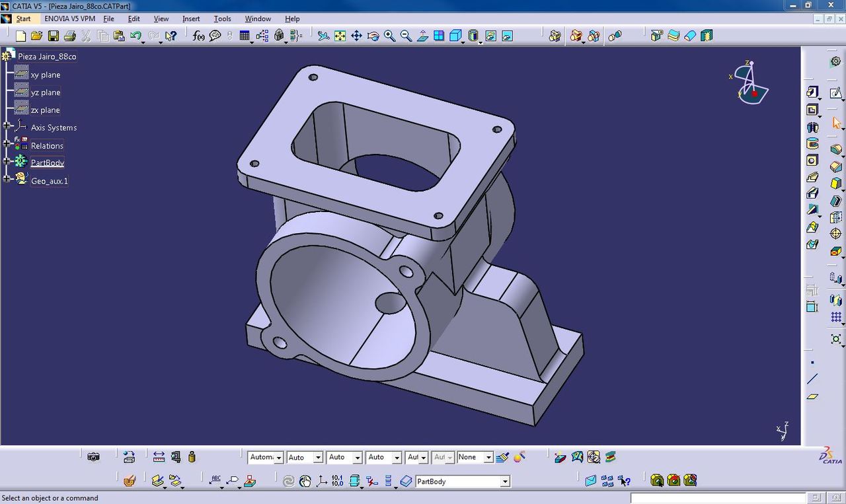Open the Help menu
The image size is (846, 504).
292,18
